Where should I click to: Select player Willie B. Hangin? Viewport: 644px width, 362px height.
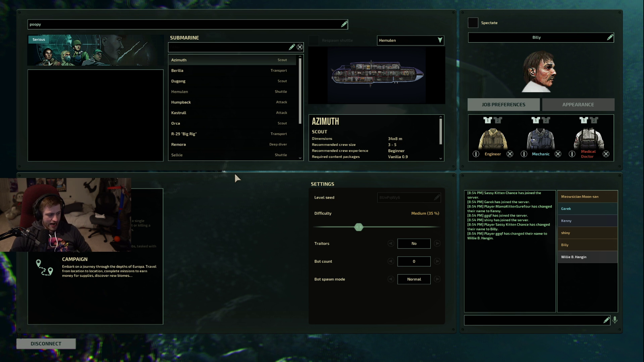(587, 257)
